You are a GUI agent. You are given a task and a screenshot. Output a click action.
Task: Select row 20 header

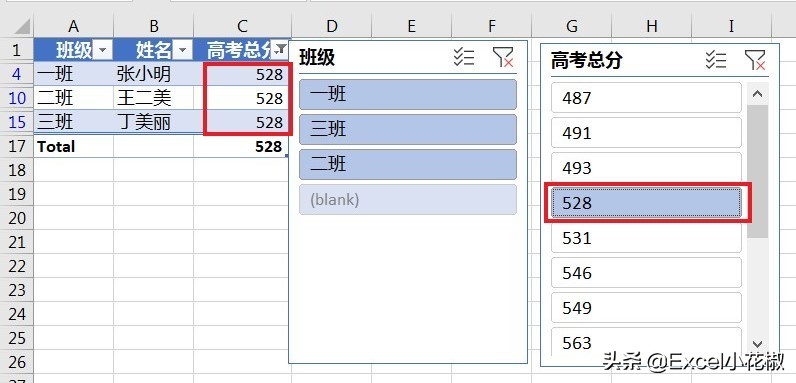coord(17,218)
